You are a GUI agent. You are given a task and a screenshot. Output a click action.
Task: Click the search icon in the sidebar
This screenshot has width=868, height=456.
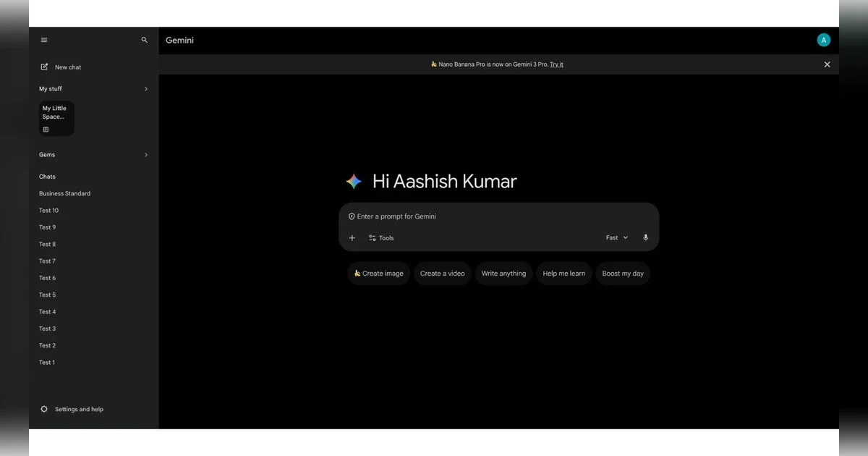tap(144, 40)
